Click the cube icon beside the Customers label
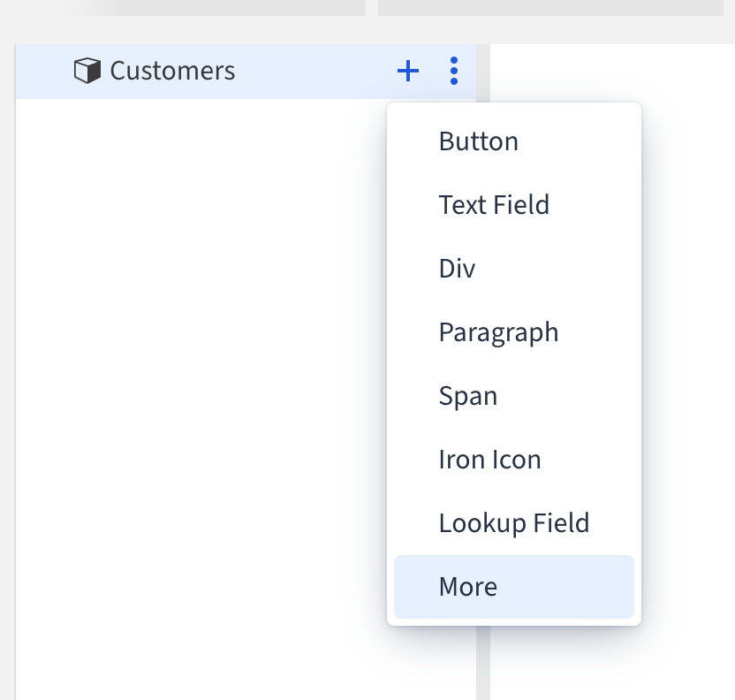Viewport: 735px width, 700px height. tap(86, 71)
